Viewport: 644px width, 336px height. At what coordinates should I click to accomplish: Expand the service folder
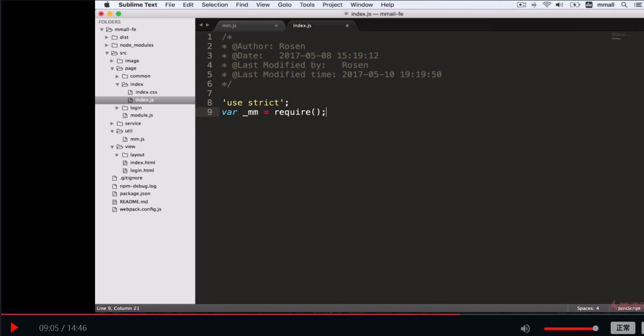pos(112,123)
